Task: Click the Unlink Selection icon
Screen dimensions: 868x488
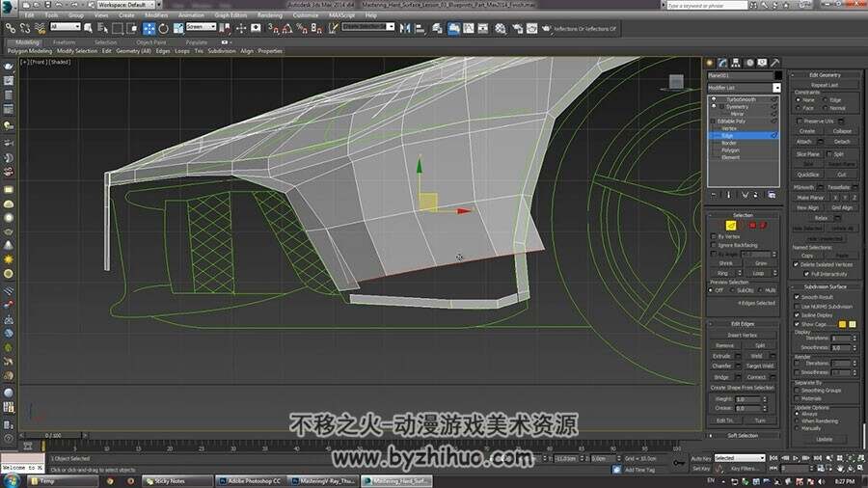Action: click(x=25, y=28)
